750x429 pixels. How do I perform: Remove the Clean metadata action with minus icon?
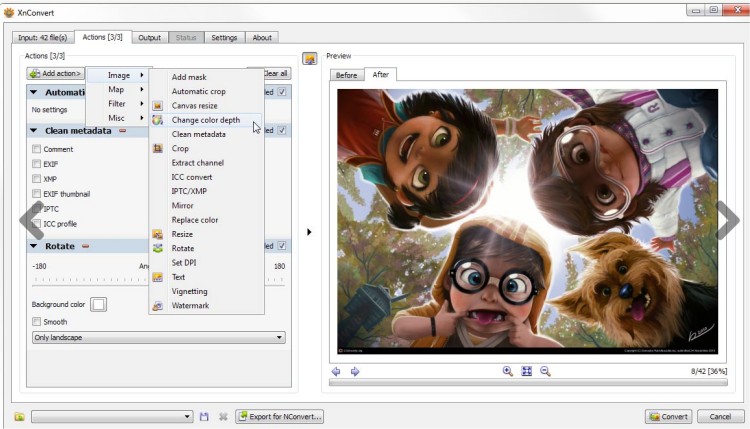click(123, 130)
